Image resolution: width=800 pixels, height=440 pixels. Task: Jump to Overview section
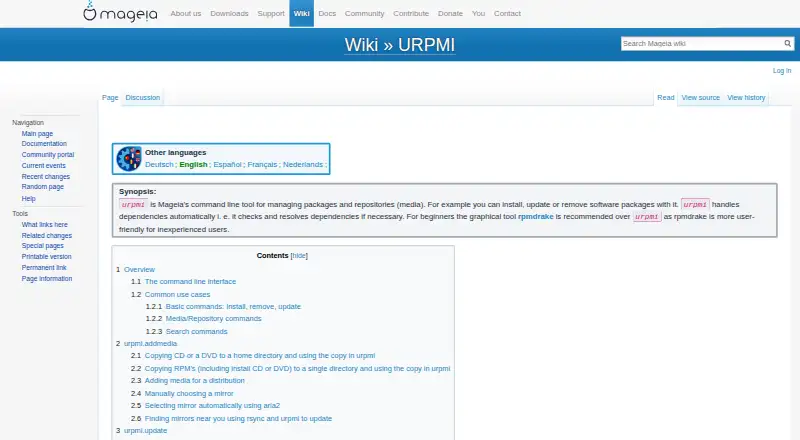[x=139, y=270]
